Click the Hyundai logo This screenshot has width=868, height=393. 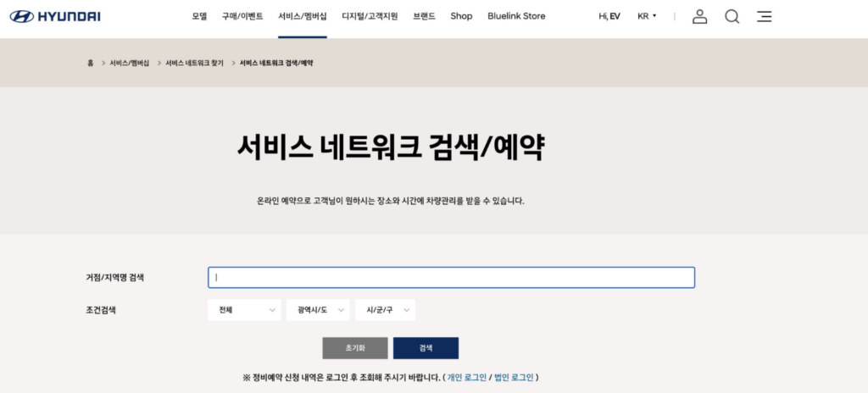point(55,17)
